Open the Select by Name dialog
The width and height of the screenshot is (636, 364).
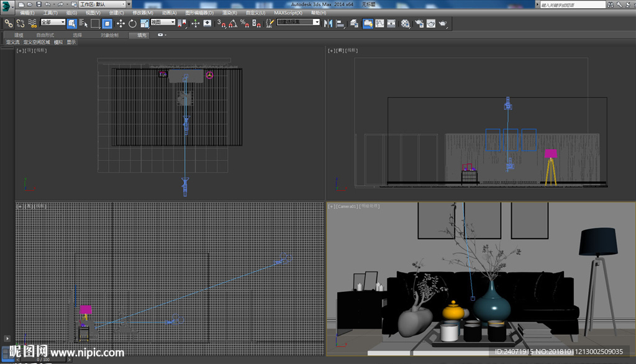click(83, 24)
